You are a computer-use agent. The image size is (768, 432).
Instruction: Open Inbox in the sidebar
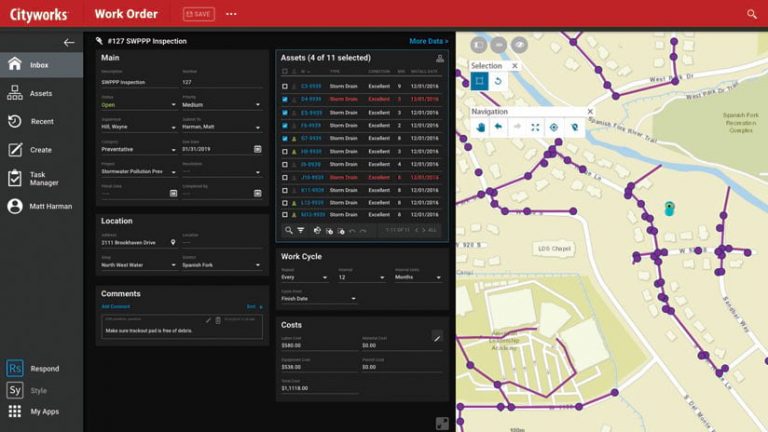coord(41,65)
